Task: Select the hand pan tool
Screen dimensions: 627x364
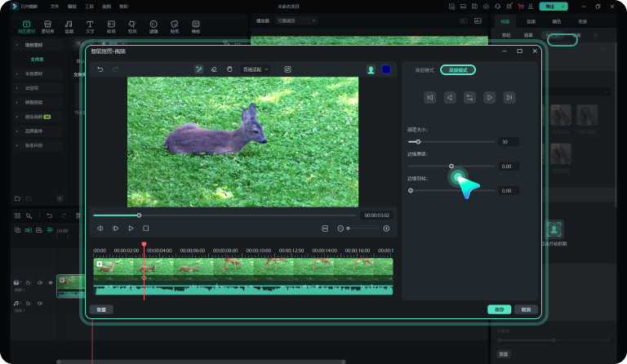Action: click(x=229, y=69)
